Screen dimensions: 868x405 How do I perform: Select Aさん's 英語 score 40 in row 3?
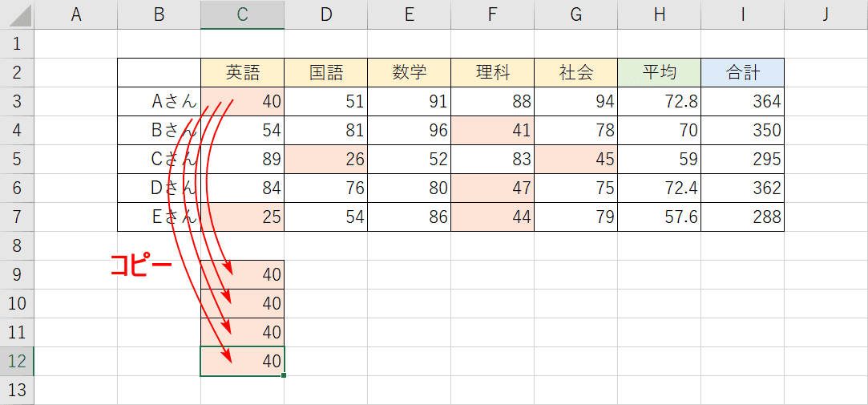[x=243, y=101]
